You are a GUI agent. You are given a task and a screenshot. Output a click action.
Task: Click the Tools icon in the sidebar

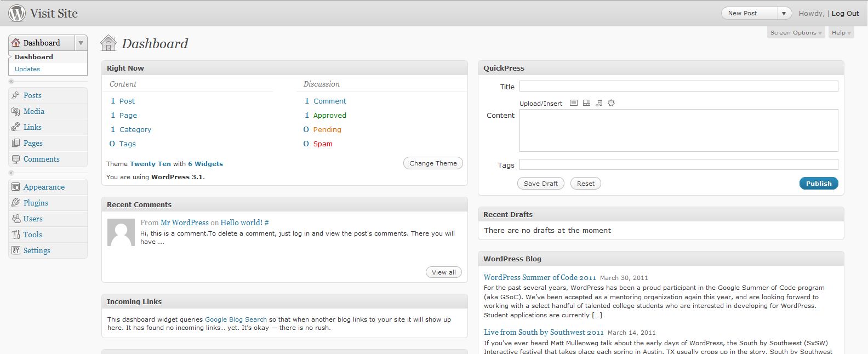tap(15, 235)
